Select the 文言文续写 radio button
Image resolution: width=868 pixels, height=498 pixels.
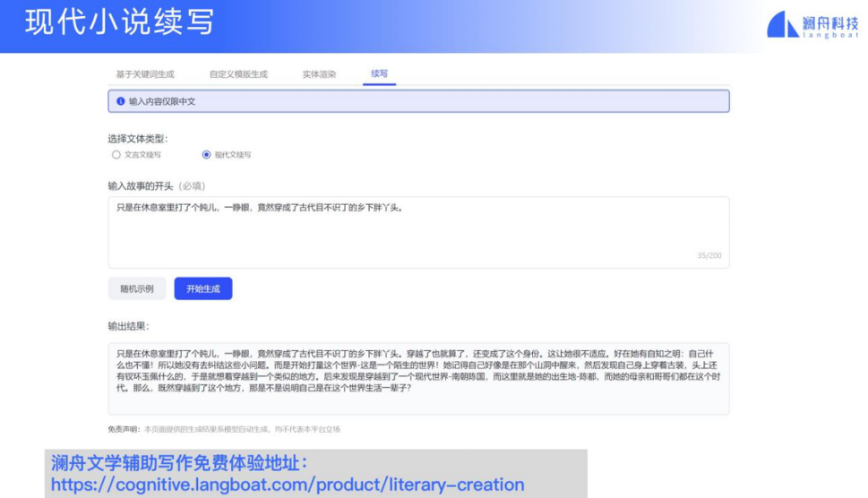[116, 155]
